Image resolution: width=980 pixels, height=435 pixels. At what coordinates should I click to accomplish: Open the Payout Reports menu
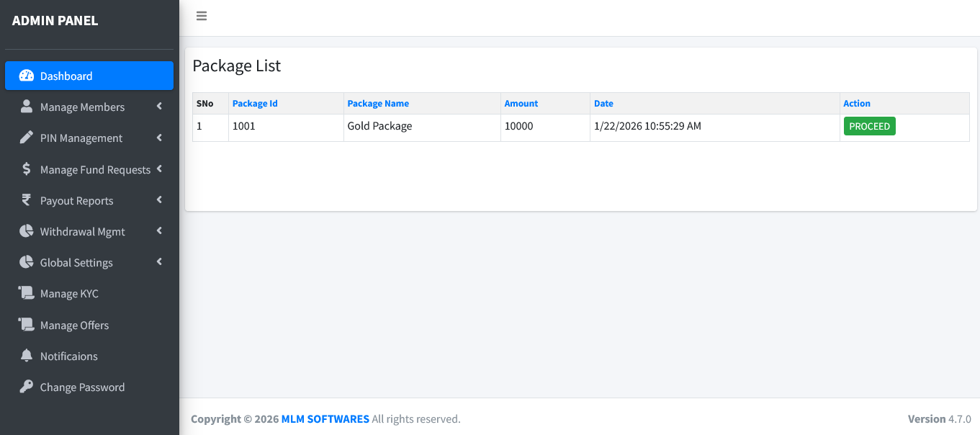click(x=89, y=200)
